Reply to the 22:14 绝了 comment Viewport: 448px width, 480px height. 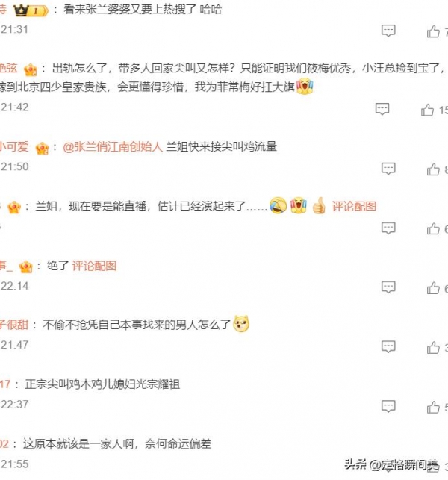[388, 287]
